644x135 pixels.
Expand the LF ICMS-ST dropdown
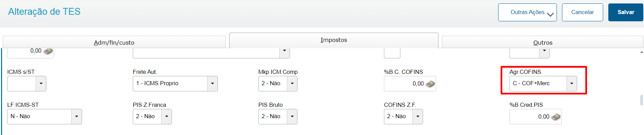[x=77, y=116]
